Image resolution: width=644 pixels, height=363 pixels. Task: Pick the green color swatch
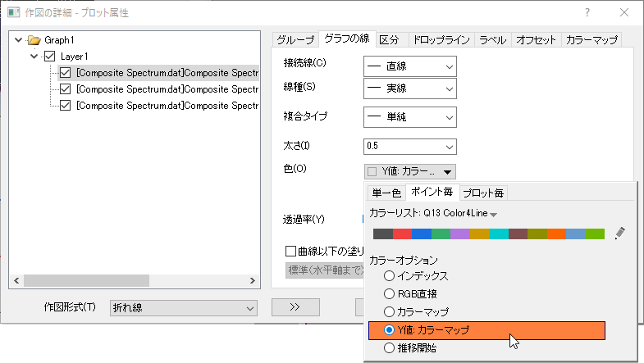pyautogui.click(x=441, y=234)
